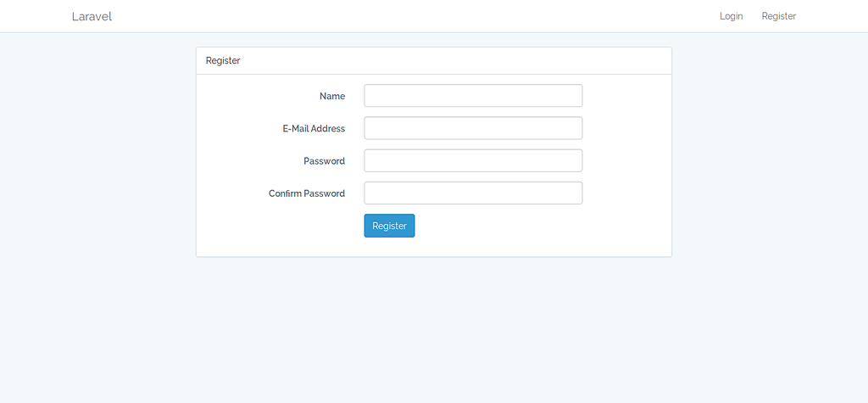Focus the Password input box

tap(473, 160)
